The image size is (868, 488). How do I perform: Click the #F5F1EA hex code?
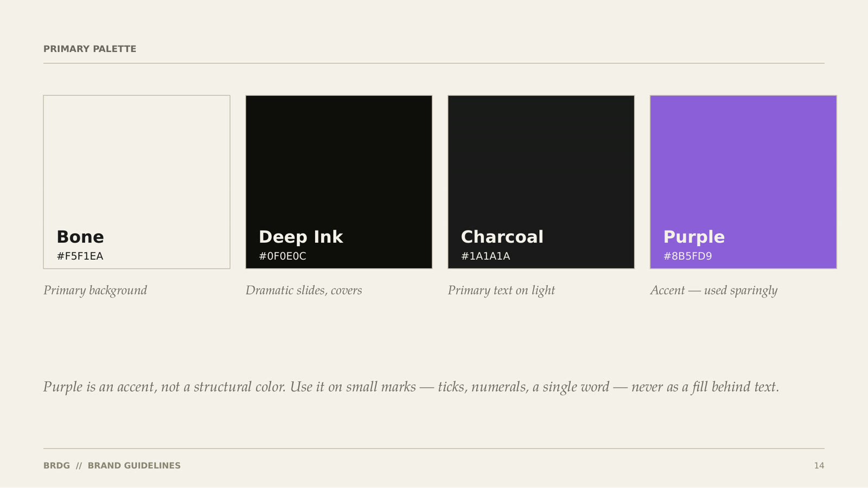(80, 256)
